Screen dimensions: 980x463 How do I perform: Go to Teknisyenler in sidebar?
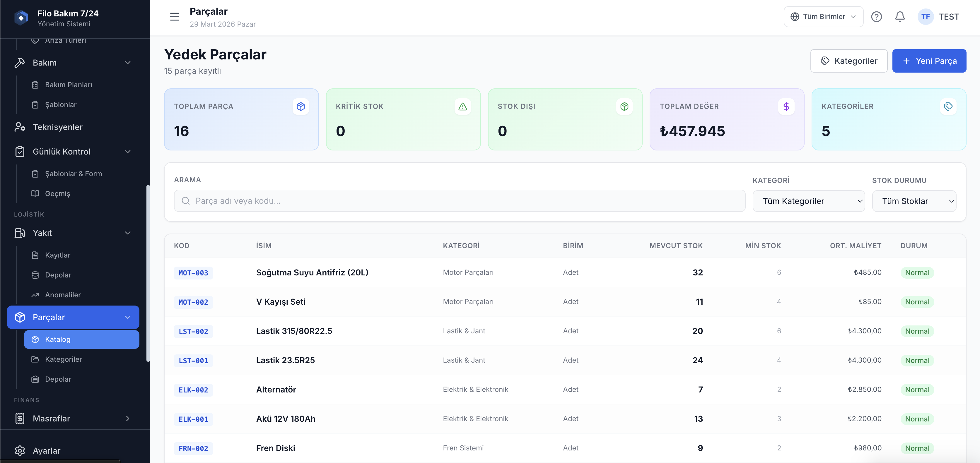pyautogui.click(x=57, y=127)
